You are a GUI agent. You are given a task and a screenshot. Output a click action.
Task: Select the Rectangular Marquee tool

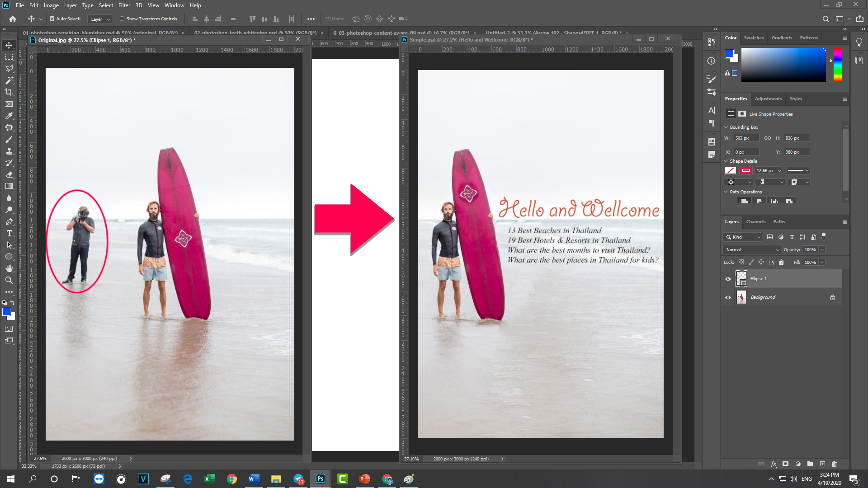click(9, 57)
